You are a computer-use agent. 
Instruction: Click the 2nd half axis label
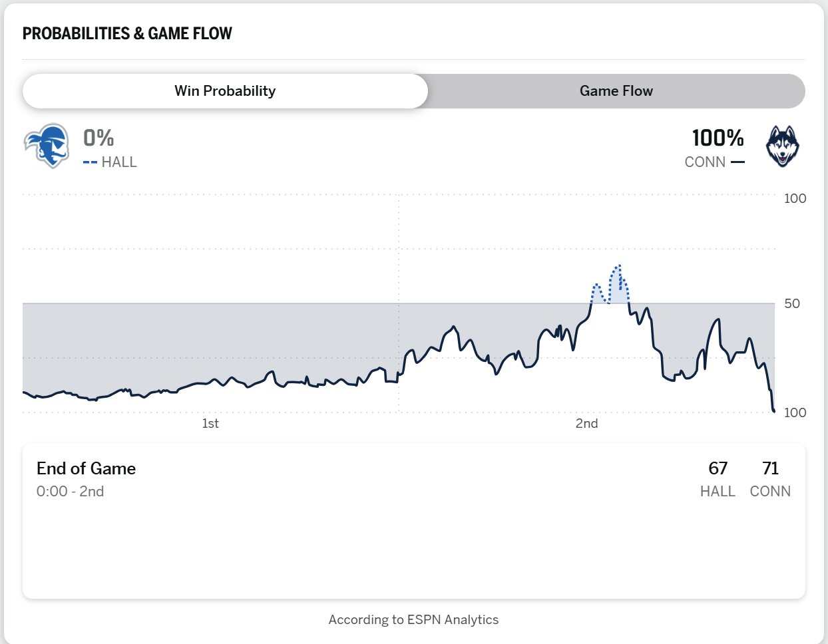click(586, 424)
